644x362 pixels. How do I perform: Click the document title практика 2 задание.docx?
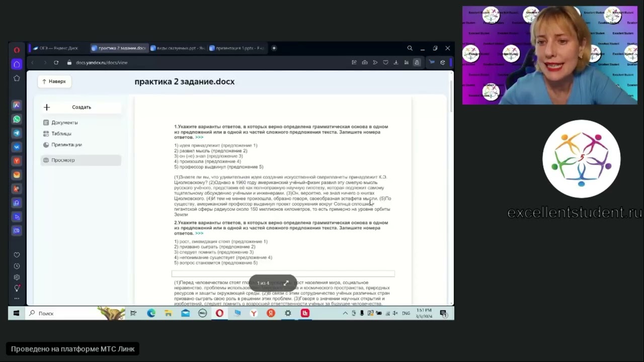tap(185, 81)
